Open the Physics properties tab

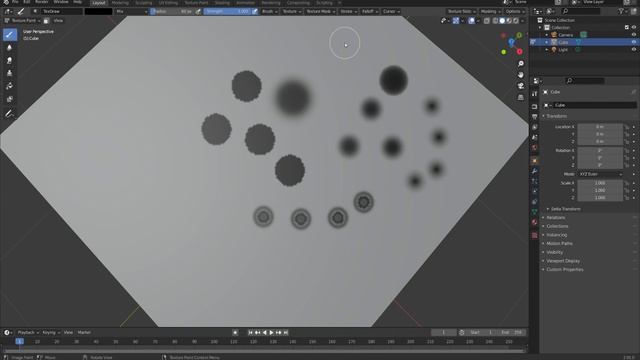pyautogui.click(x=535, y=191)
